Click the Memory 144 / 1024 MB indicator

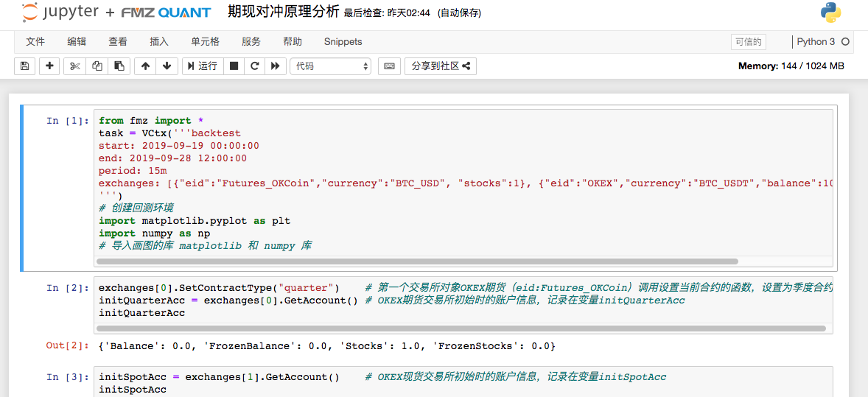pyautogui.click(x=791, y=66)
